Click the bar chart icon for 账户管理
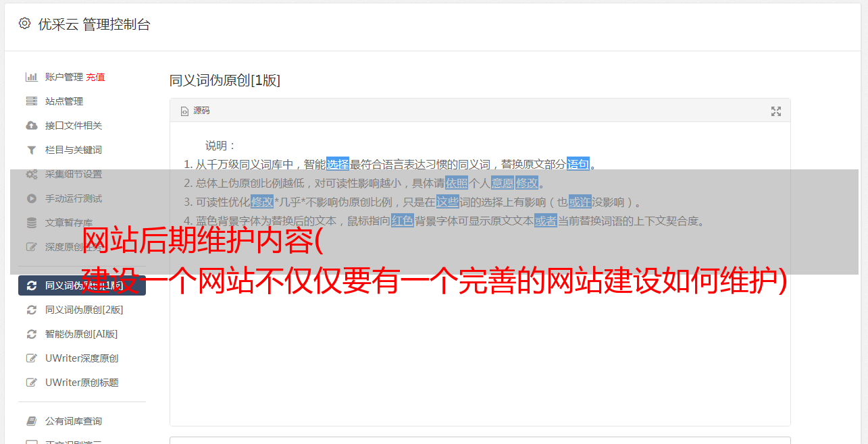The image size is (868, 444). click(31, 77)
